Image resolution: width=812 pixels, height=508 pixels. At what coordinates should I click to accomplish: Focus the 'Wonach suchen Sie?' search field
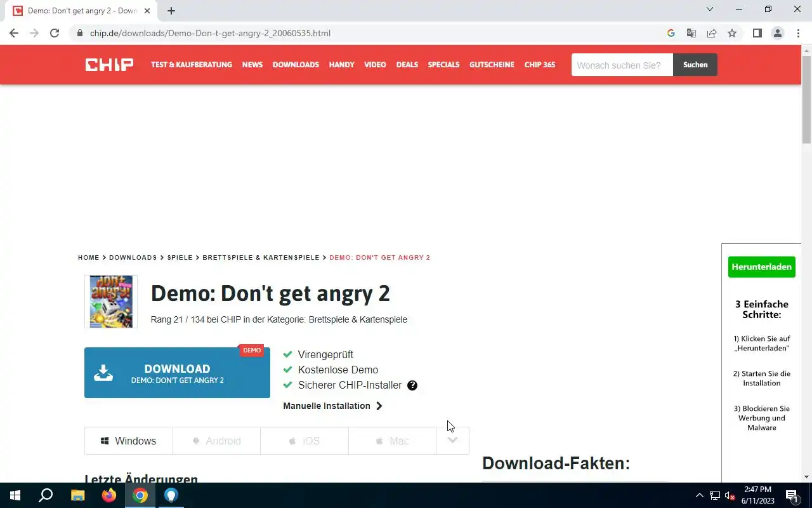[x=622, y=65]
